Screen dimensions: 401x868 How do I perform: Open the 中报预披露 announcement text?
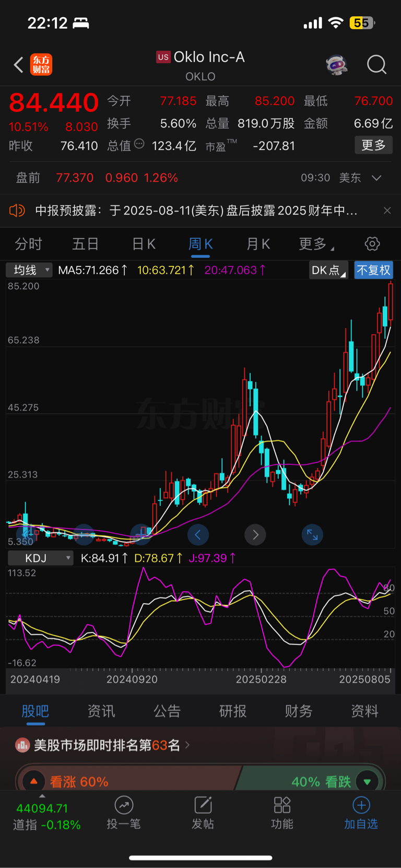click(196, 210)
